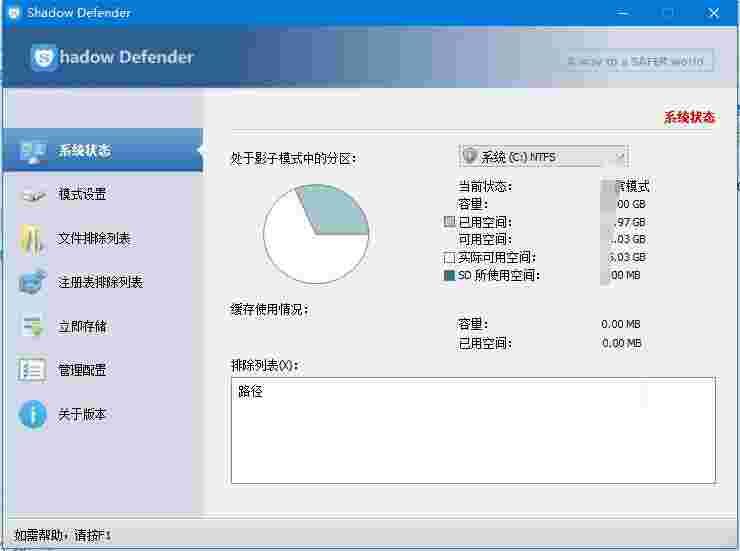The width and height of the screenshot is (740, 551).
Task: Click the 可用空间 label
Action: click(485, 240)
